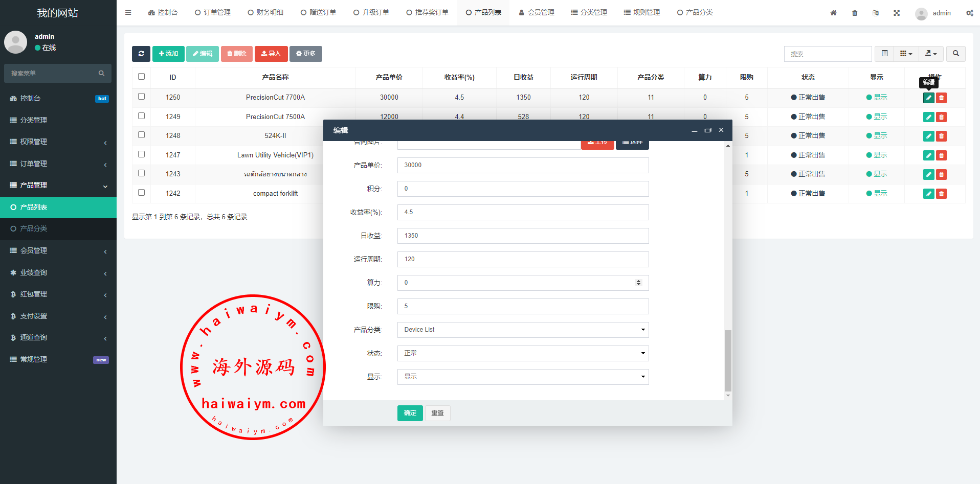Viewport: 980px width, 484px height.
Task: Check the select-all checkbox in table header
Action: 142,77
